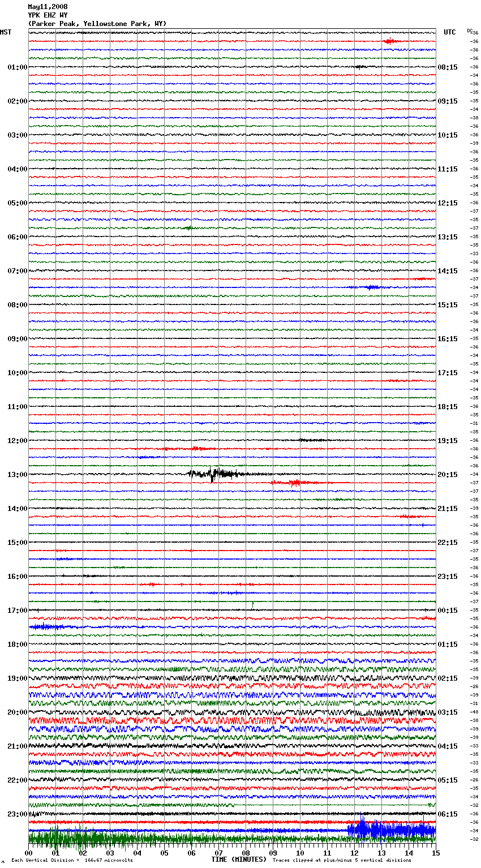Click the 05:15 UTC time label

pyautogui.click(x=448, y=780)
